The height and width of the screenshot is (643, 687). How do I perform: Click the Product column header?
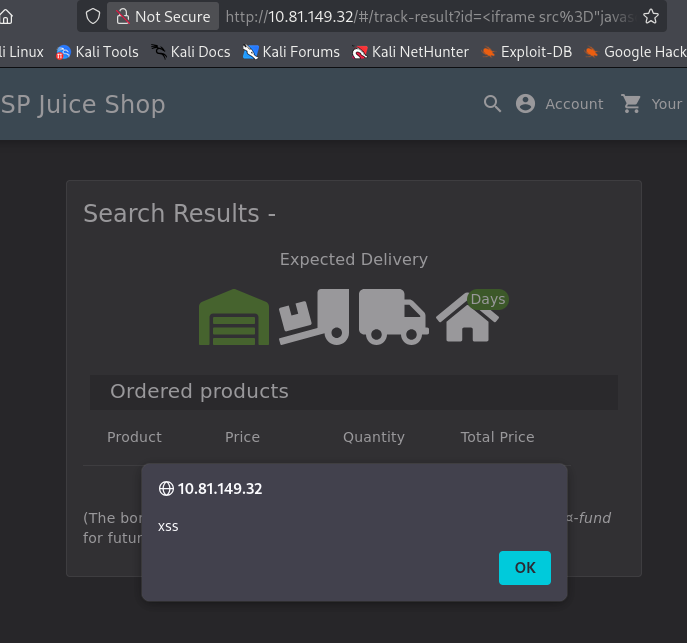point(135,437)
